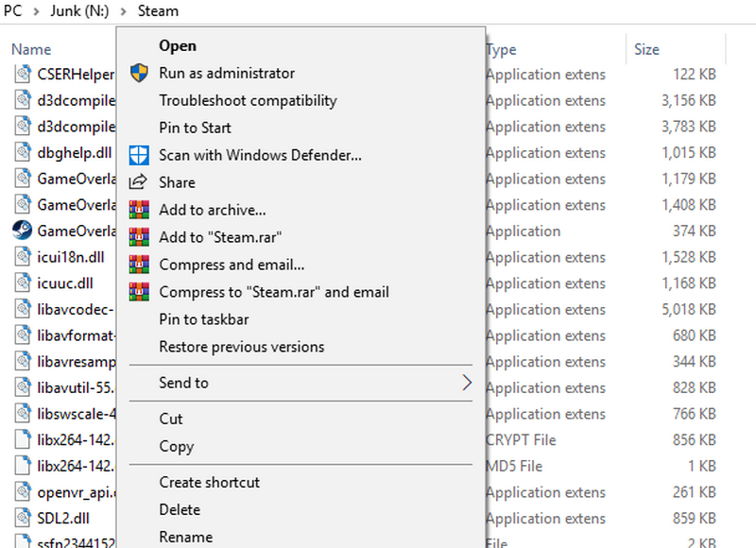Choose Delete in the context menu

(180, 510)
